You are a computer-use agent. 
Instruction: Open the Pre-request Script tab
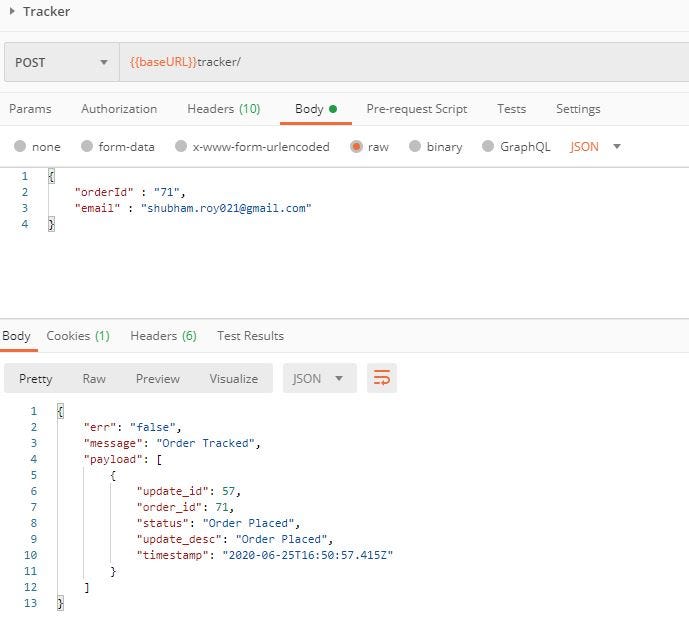(x=417, y=109)
